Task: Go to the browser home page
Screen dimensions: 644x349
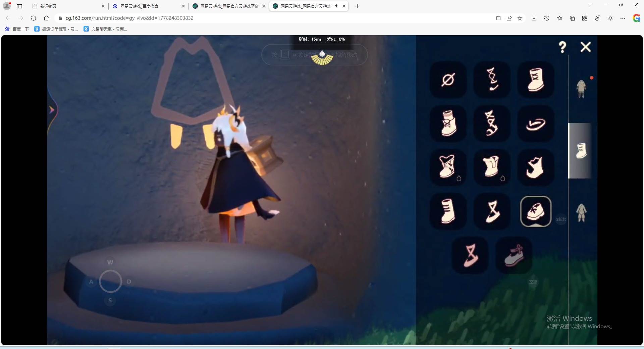Action: pyautogui.click(x=46, y=18)
